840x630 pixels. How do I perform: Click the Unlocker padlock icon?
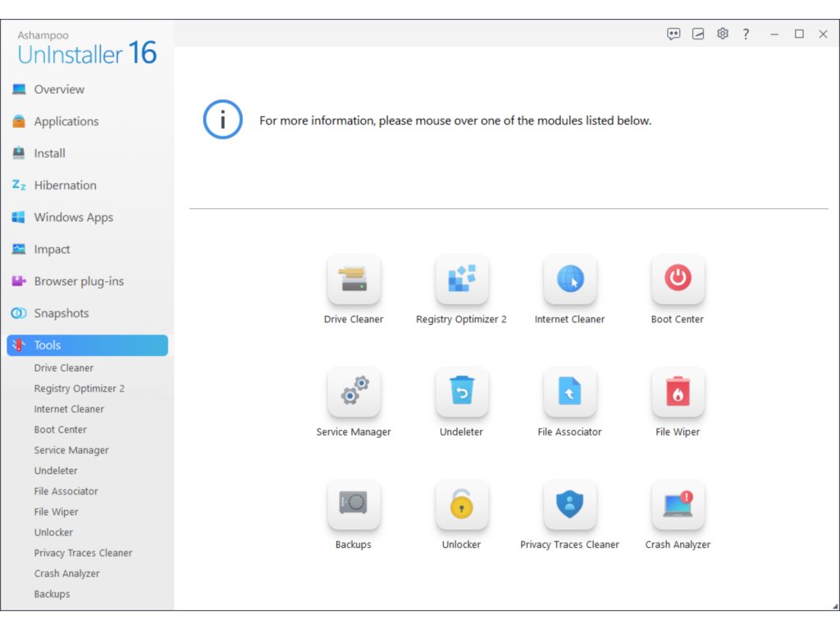click(x=462, y=505)
